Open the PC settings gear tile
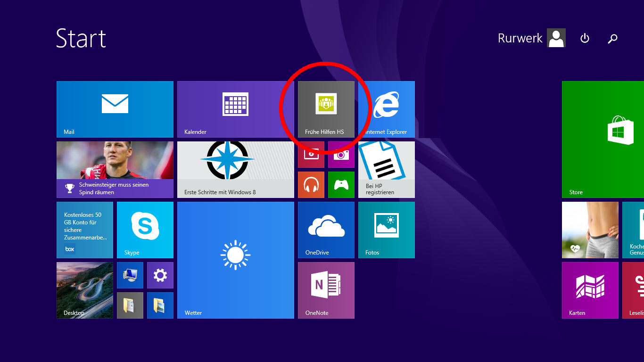The height and width of the screenshot is (362, 644). (160, 275)
